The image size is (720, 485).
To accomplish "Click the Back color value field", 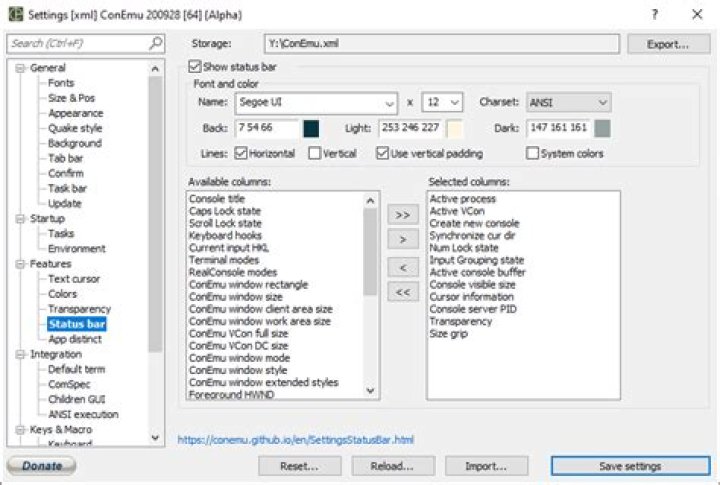I will click(x=267, y=128).
